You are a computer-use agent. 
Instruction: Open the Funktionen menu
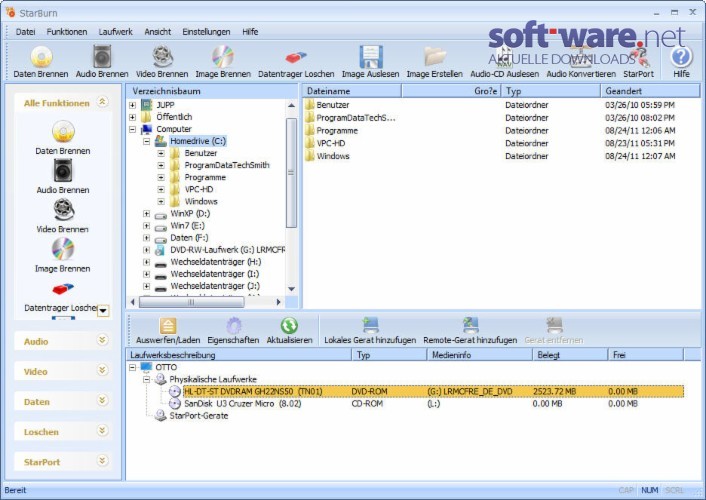click(x=67, y=32)
